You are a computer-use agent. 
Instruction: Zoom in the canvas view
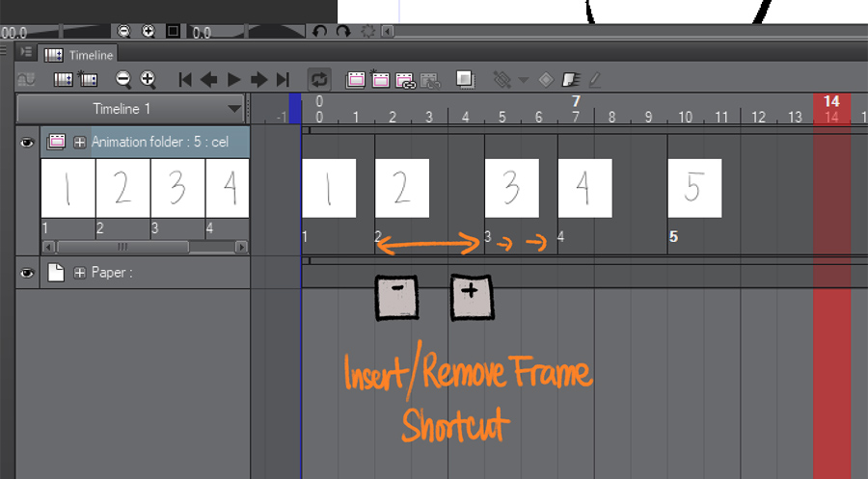148,32
